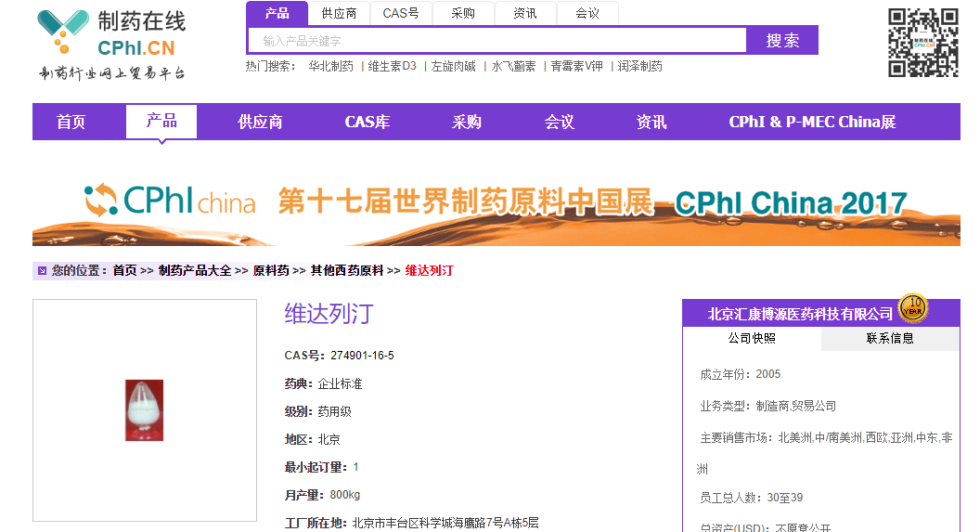Select the 资讯 search tab
The width and height of the screenshot is (980, 532).
pos(525,13)
